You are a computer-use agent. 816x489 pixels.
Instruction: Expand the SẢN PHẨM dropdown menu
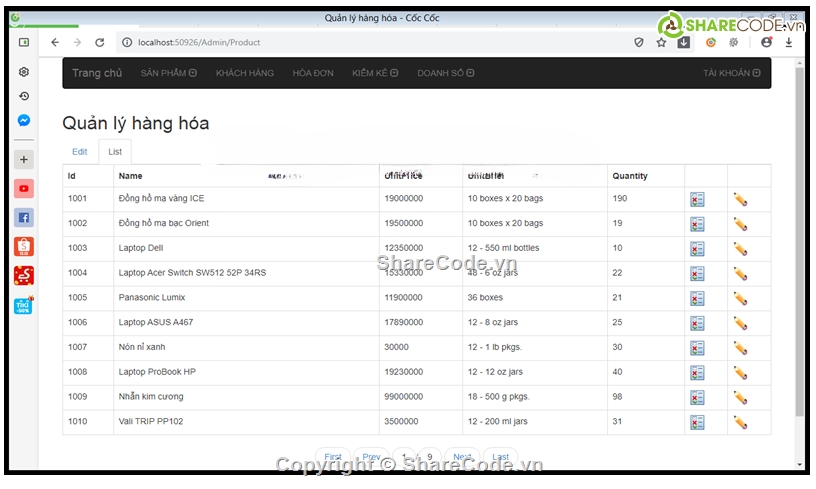coord(169,73)
